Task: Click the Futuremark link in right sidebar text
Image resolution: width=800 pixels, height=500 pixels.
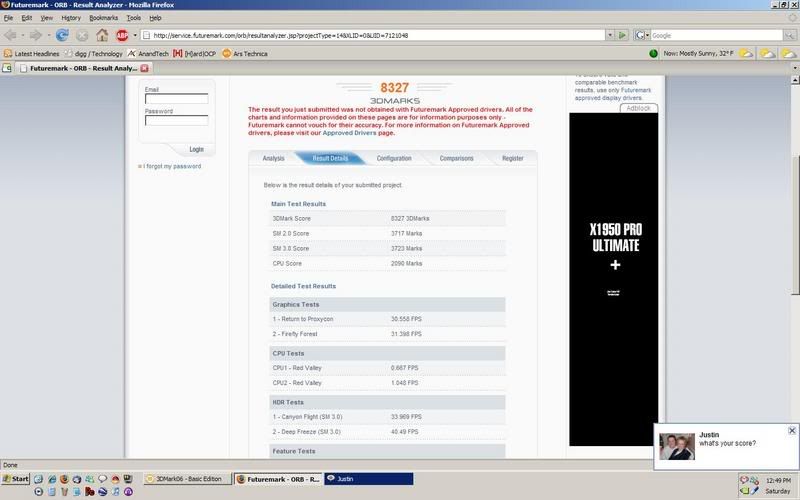Action: 636,90
